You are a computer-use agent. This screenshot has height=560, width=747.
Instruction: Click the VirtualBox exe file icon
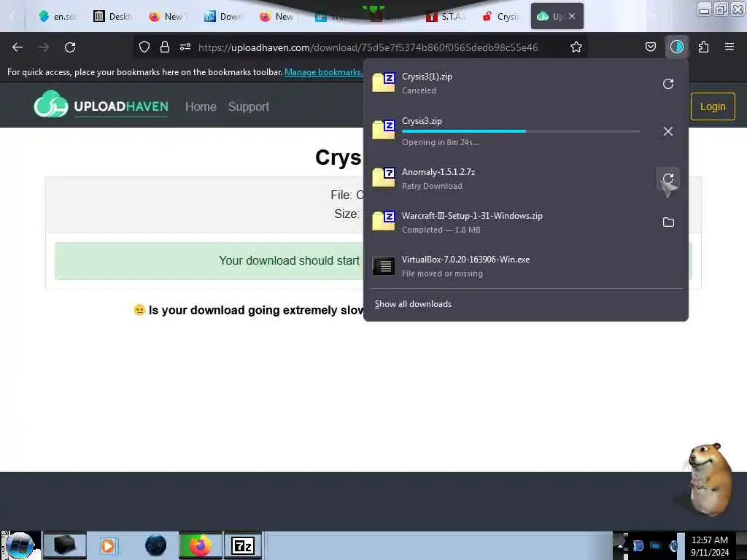(x=384, y=265)
